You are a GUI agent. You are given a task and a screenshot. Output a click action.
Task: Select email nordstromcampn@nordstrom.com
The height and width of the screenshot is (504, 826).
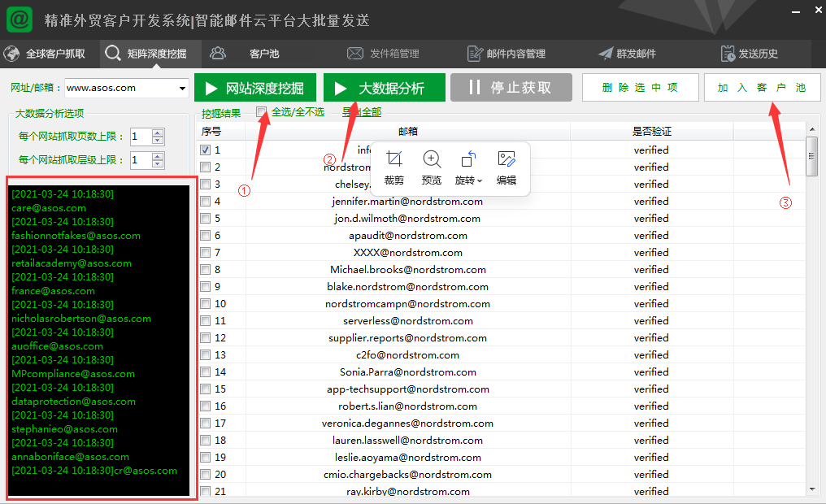tap(408, 304)
